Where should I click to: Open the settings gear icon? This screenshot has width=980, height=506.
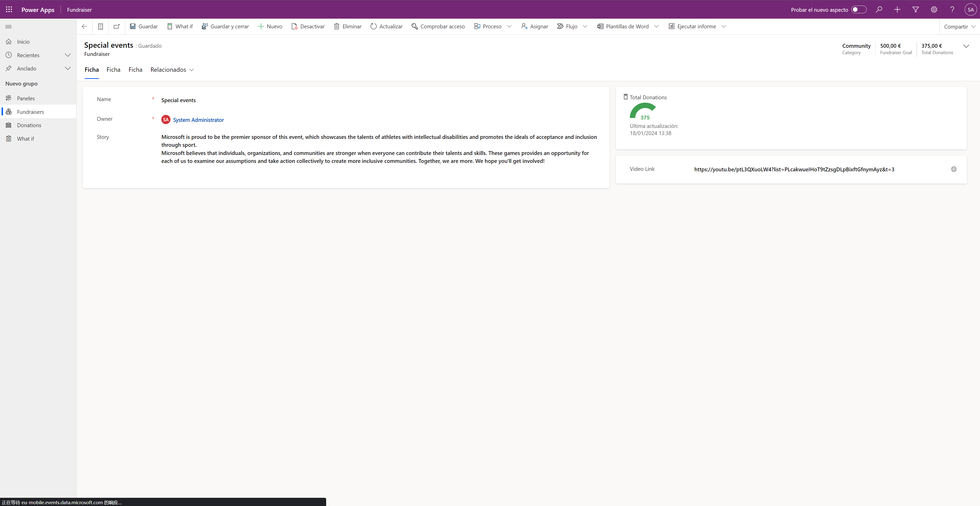[934, 9]
